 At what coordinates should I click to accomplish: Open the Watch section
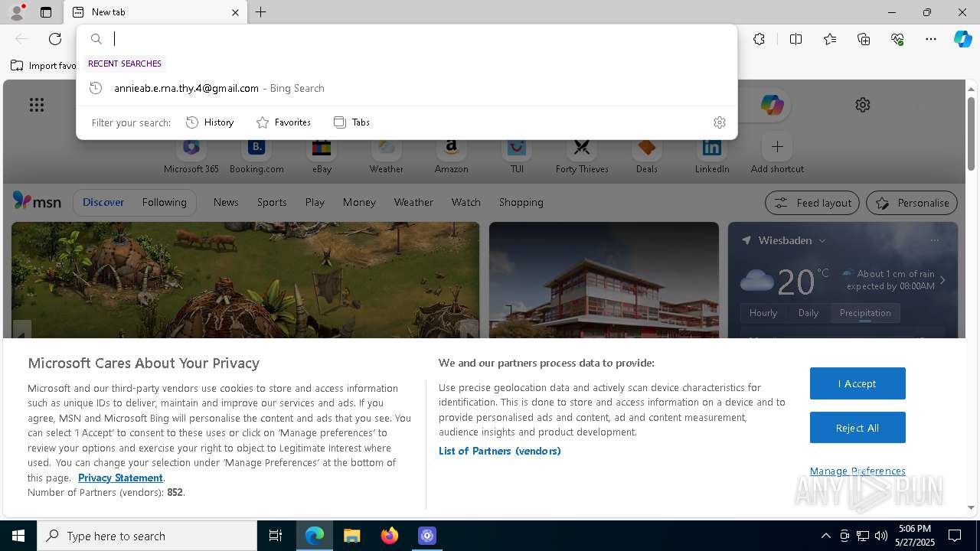pyautogui.click(x=465, y=202)
